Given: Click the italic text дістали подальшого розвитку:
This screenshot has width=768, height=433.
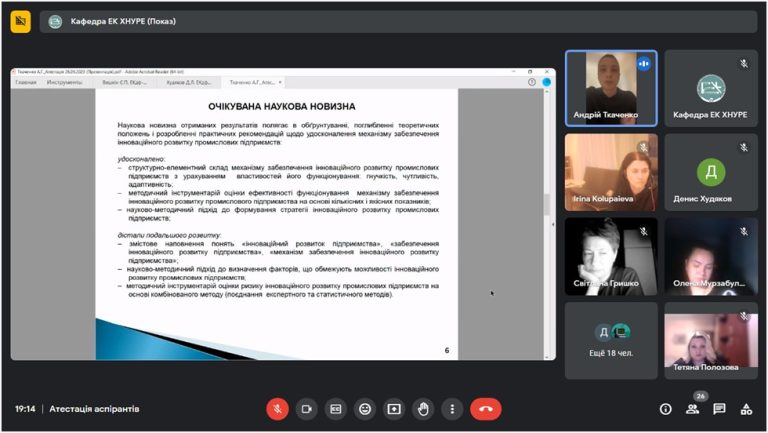Looking at the screenshot, I should coord(169,235).
